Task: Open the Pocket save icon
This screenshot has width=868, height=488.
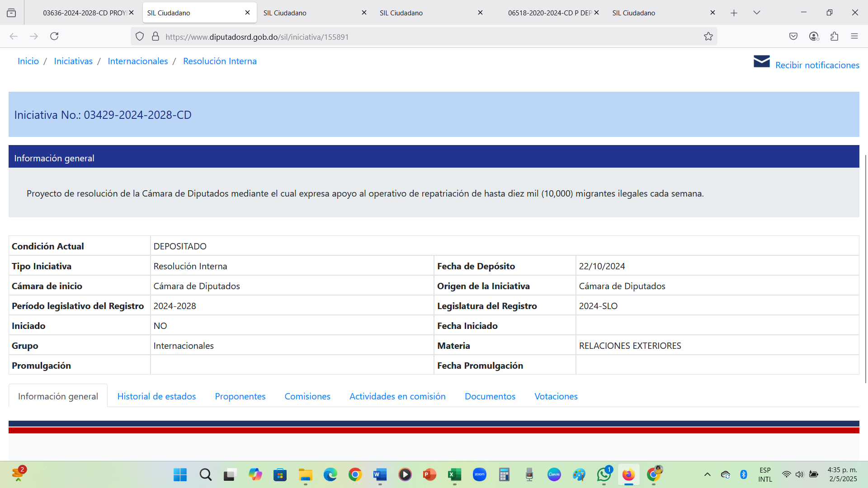Action: tap(793, 36)
